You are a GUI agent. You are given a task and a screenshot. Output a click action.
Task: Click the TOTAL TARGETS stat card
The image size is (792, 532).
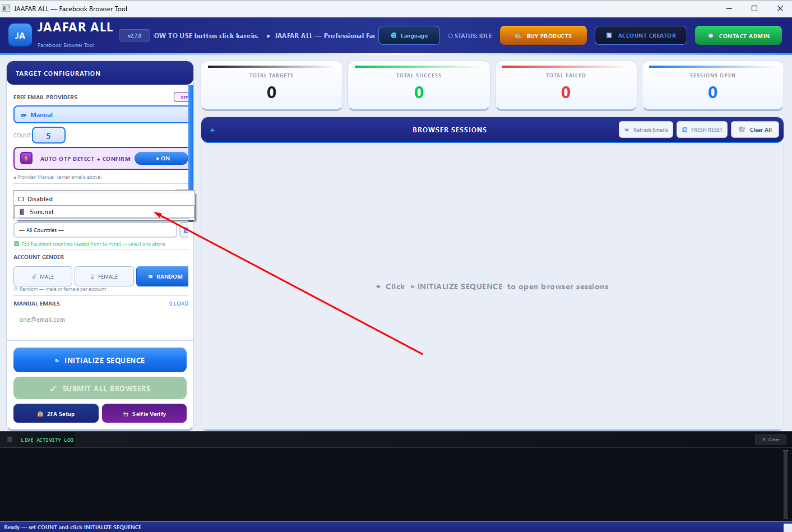pos(272,86)
